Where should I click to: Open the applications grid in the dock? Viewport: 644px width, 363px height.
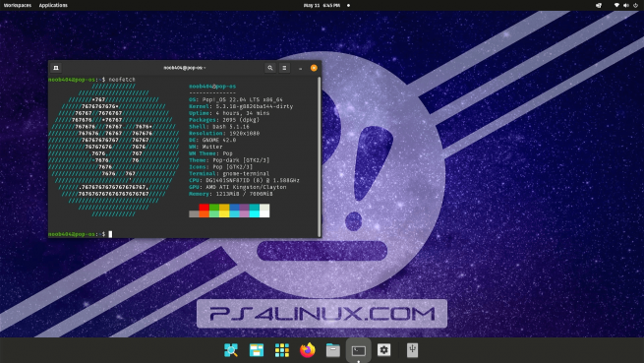pyautogui.click(x=282, y=350)
